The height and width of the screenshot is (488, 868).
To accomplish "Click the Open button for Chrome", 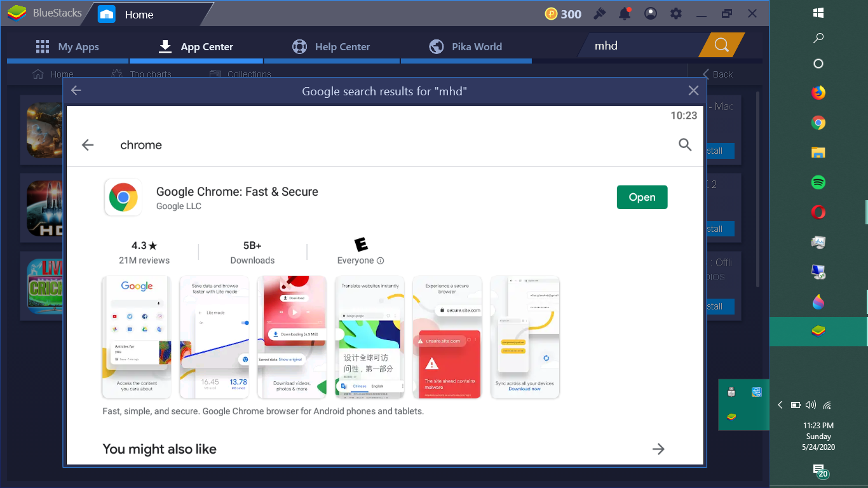I will (642, 197).
